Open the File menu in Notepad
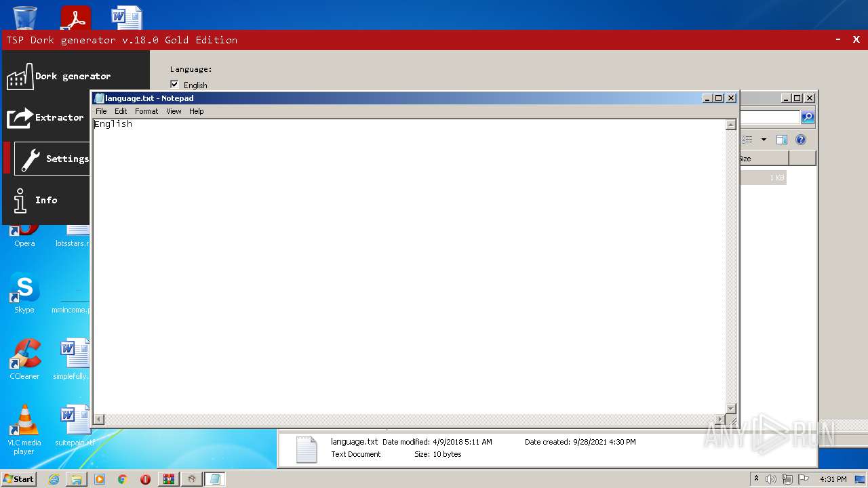This screenshot has height=488, width=868. click(100, 111)
